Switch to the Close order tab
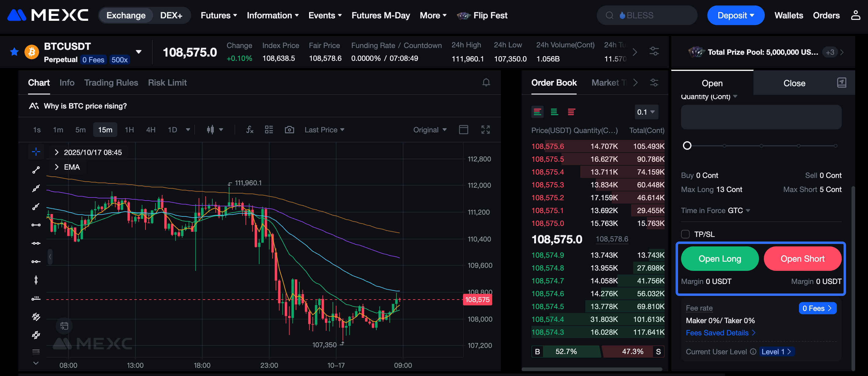 [x=794, y=83]
